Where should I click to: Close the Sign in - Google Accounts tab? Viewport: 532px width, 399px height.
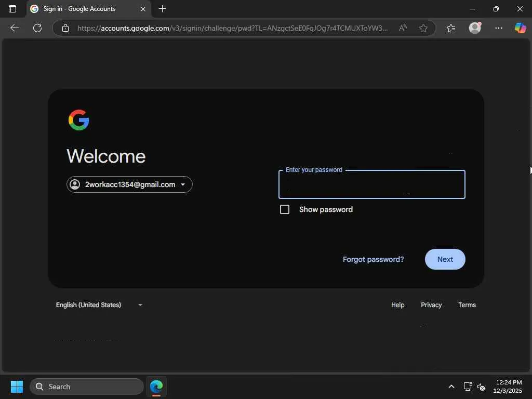coord(143,9)
